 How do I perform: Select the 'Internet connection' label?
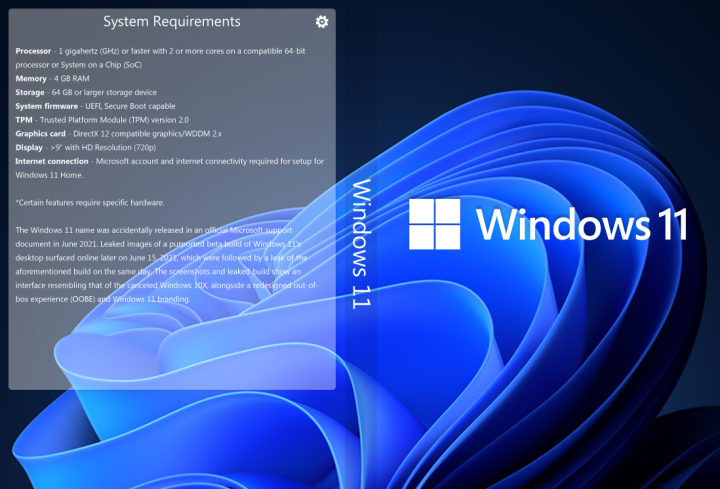click(x=52, y=161)
